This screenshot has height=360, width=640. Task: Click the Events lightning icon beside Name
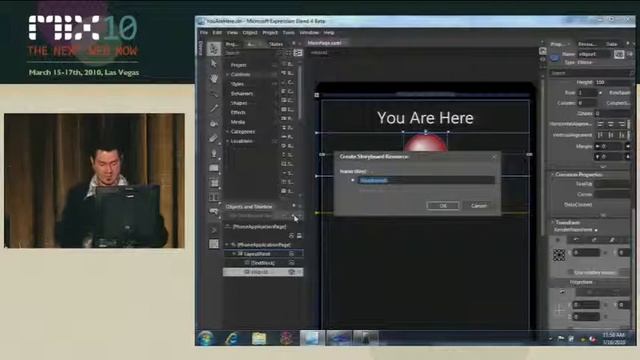pyautogui.click(x=630, y=54)
